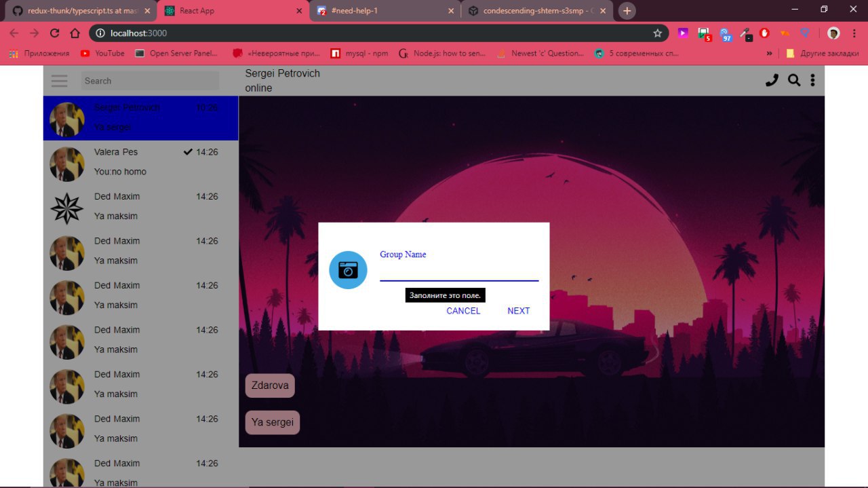Bookmark this page with the star
The width and height of the screenshot is (868, 488).
click(x=657, y=33)
